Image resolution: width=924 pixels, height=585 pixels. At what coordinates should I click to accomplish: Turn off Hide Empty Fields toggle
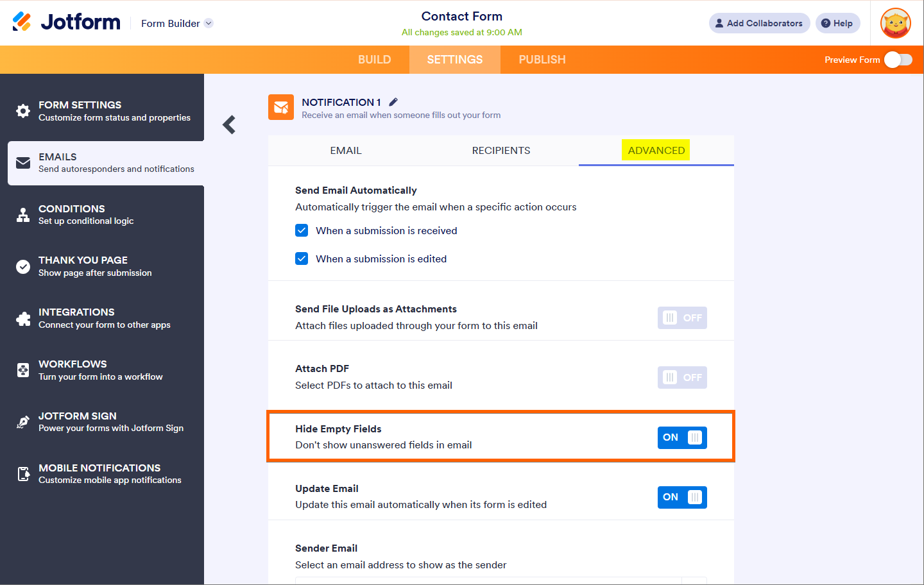pos(682,437)
